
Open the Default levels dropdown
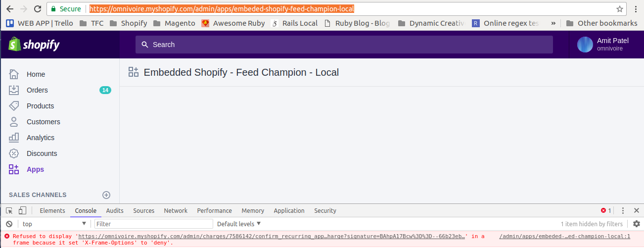[239, 224]
